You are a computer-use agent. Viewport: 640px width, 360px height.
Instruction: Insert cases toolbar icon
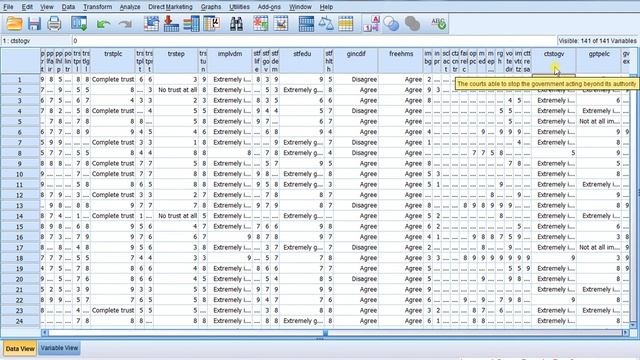260,24
